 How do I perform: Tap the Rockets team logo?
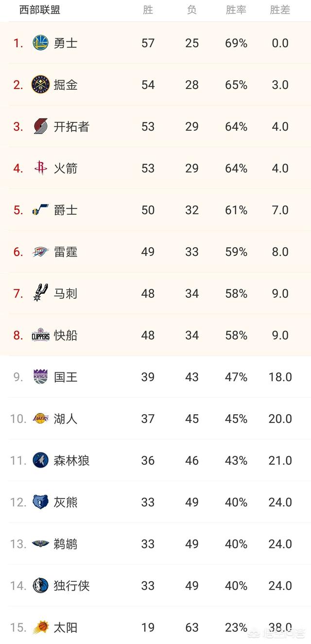40,169
